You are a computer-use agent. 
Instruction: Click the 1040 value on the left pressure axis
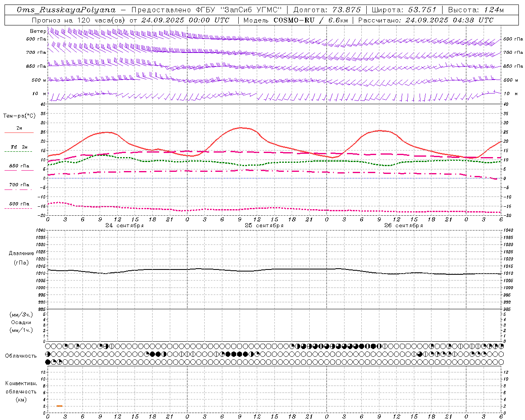click(41, 231)
